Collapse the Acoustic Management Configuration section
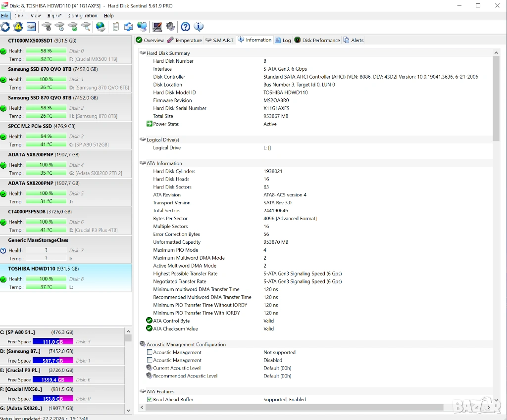507x420 pixels. click(143, 344)
